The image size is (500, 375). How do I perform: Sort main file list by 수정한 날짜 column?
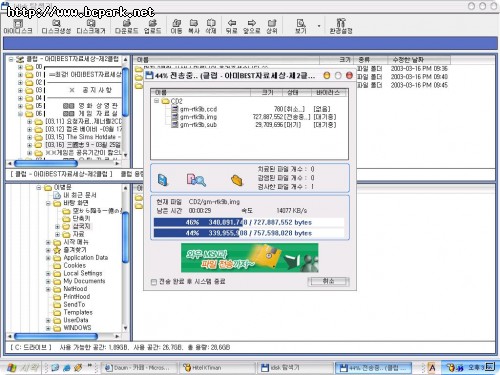pyautogui.click(x=419, y=60)
